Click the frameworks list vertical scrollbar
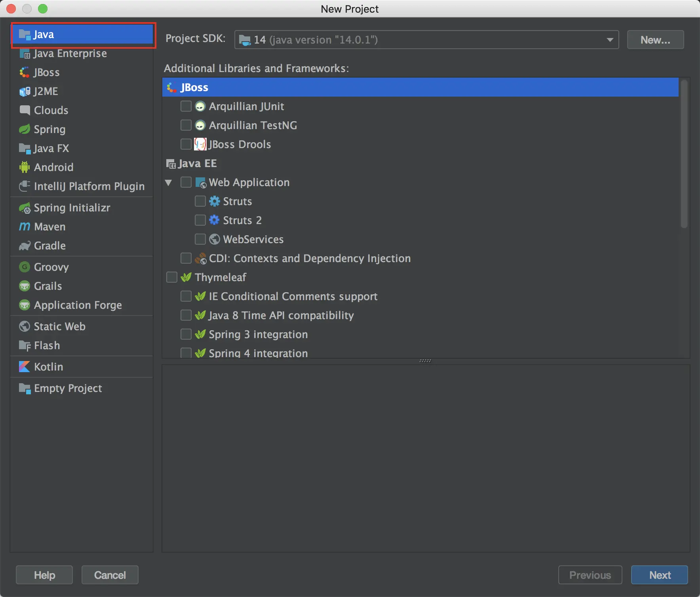700x597 pixels. 684,154
